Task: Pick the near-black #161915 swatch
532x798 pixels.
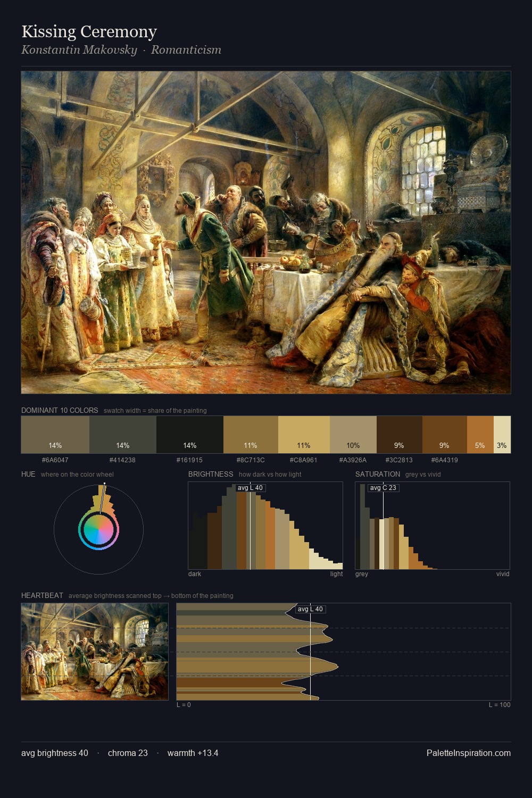Action: (190, 435)
